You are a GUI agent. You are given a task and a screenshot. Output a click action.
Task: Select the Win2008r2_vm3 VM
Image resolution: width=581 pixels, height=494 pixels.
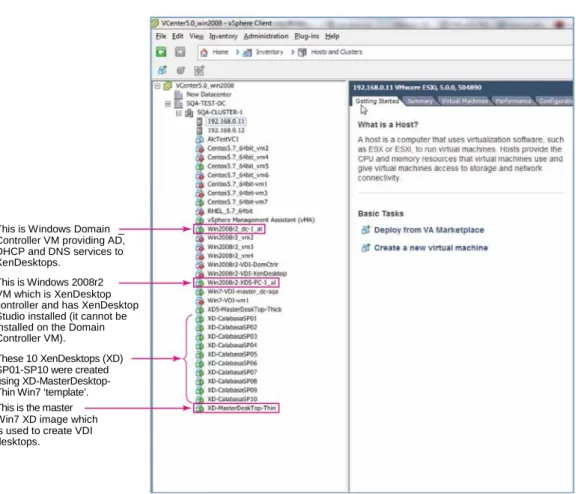click(230, 247)
